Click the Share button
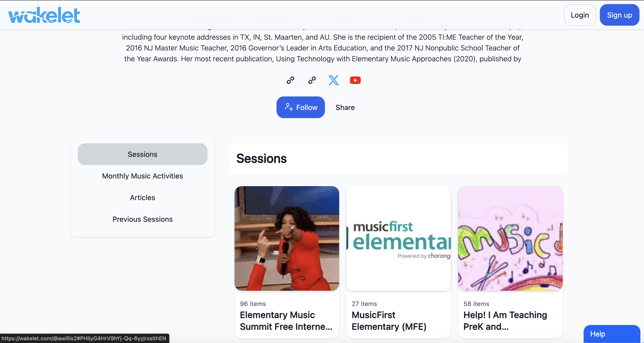 pyautogui.click(x=345, y=107)
